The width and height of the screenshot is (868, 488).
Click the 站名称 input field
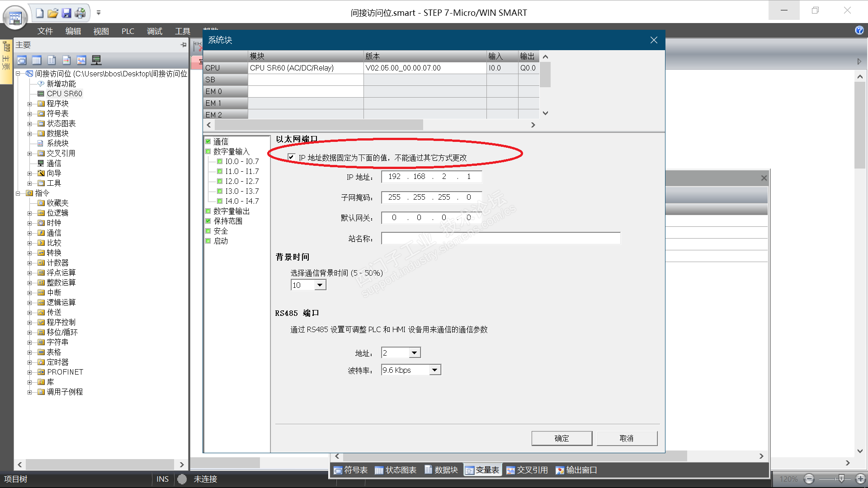[500, 239]
